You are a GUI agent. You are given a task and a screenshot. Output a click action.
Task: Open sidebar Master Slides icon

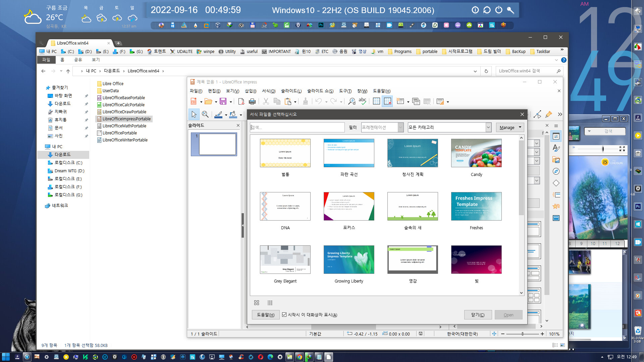[x=556, y=218]
